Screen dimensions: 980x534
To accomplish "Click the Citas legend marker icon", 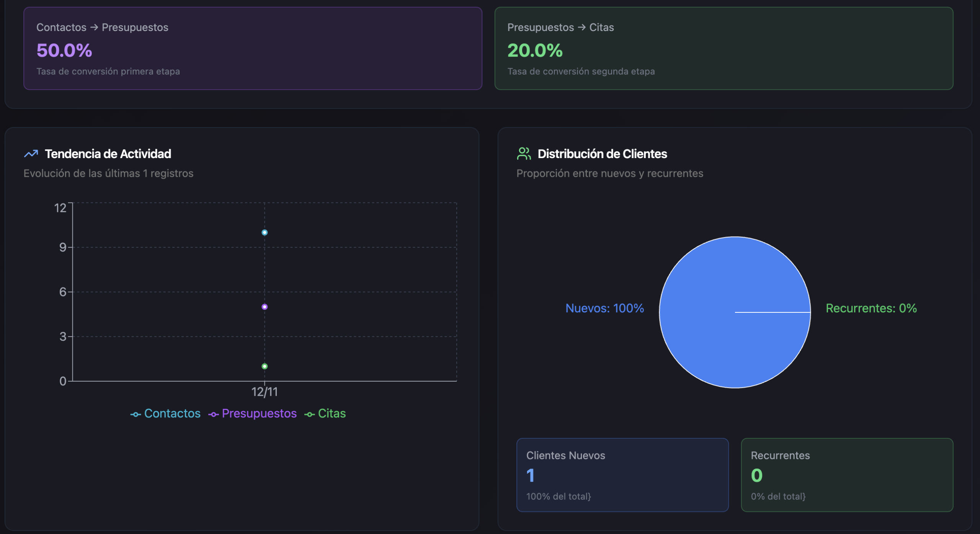I will [310, 414].
